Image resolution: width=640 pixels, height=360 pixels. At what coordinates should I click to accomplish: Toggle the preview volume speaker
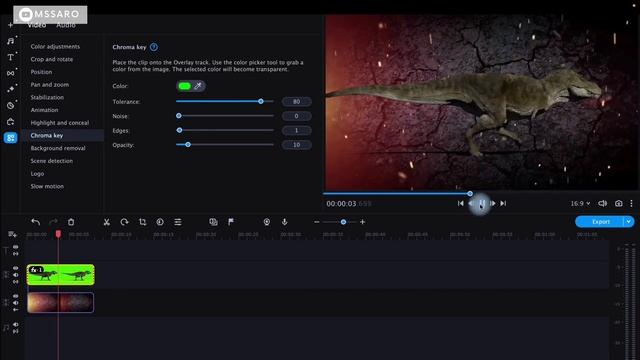coord(602,203)
